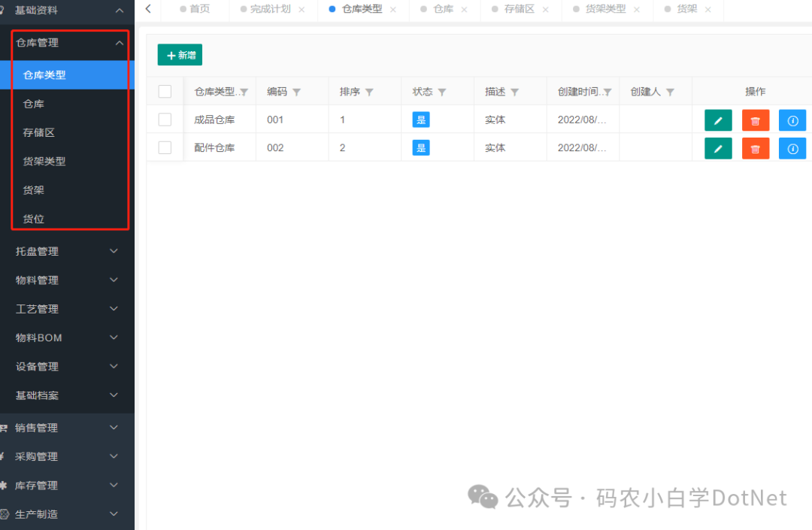The width and height of the screenshot is (812, 530).
Task: Click the 新增 button to add a record
Action: pos(180,55)
